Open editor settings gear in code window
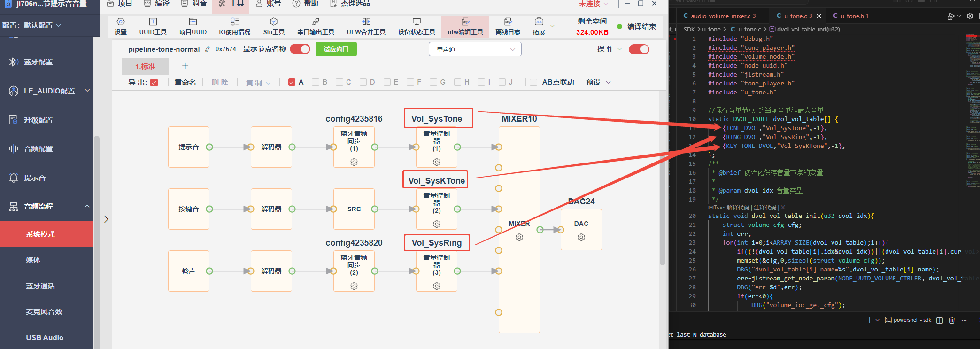The image size is (980, 349). [x=970, y=16]
